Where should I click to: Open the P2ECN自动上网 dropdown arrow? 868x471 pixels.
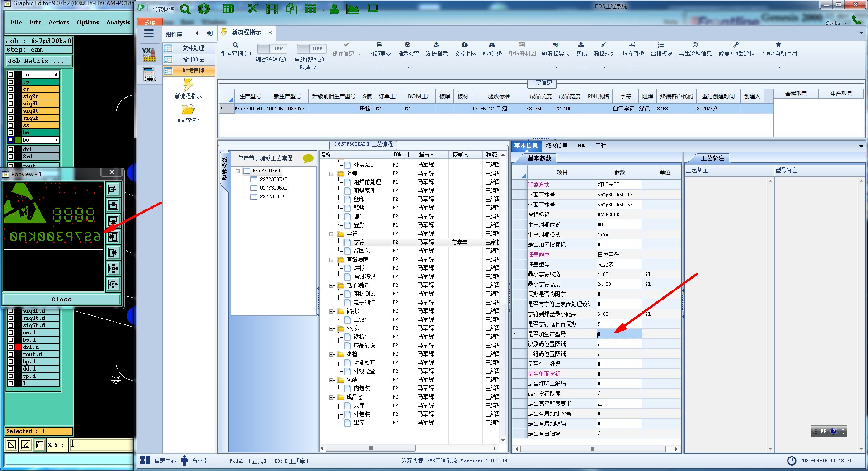(x=779, y=67)
